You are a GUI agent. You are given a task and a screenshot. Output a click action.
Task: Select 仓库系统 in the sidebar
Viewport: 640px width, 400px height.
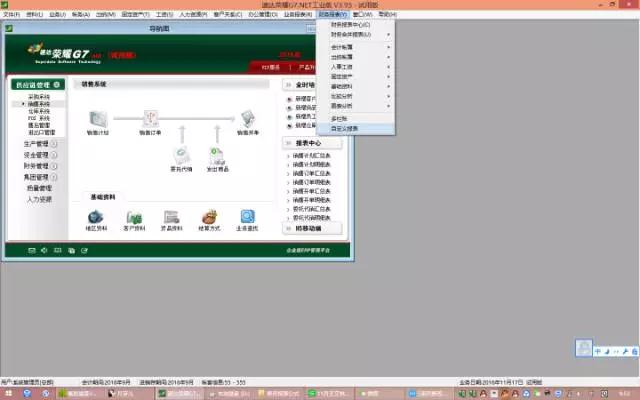coord(39,111)
